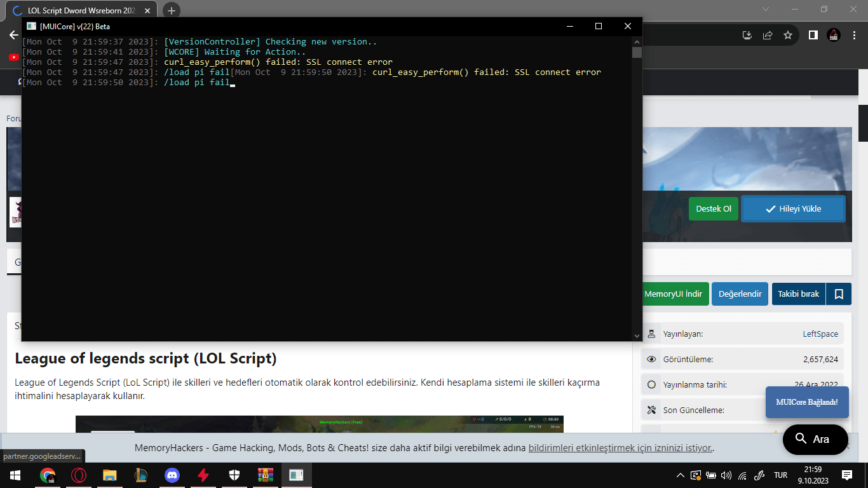This screenshot has width=868, height=488.
Task: Click the Waiting for Action console line
Action: pyautogui.click(x=164, y=52)
